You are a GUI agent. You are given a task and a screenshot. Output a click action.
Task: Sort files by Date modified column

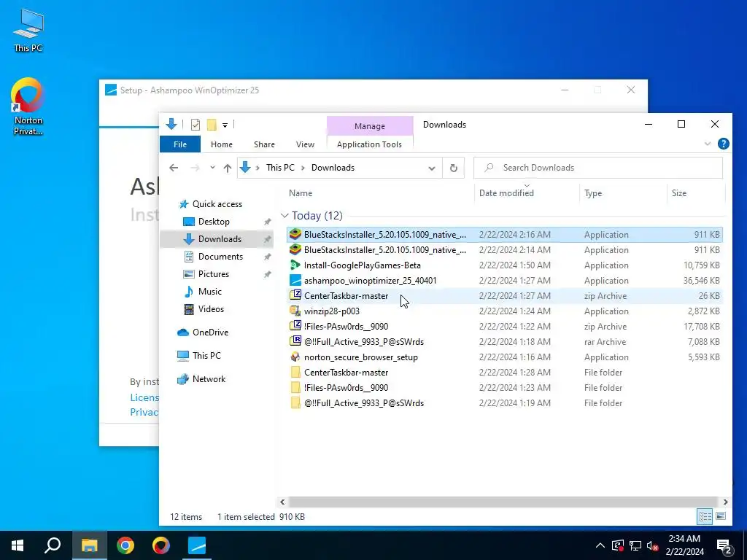[x=527, y=192]
